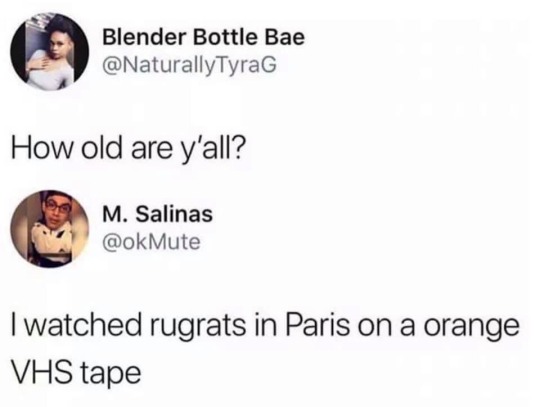
Task: Click the word 'watched' in reply
Action: (83, 325)
